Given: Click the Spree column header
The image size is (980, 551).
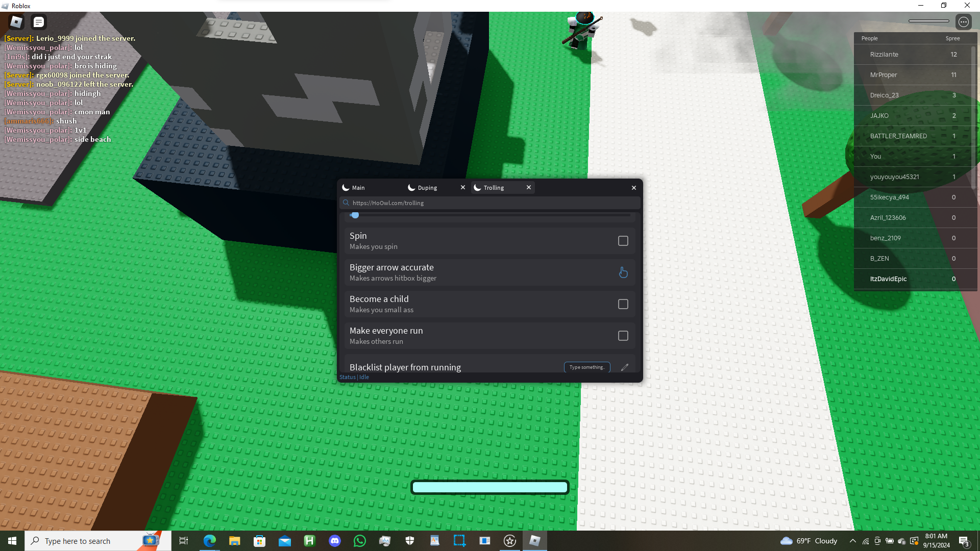Looking at the screenshot, I should [952, 38].
